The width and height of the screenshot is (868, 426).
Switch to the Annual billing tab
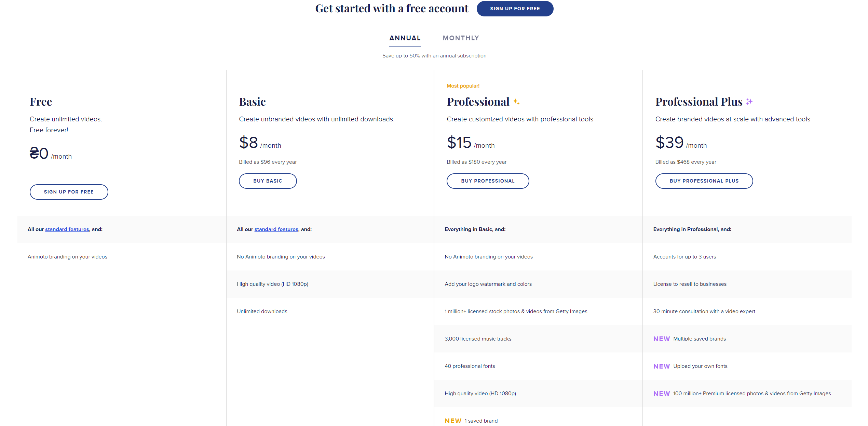(405, 38)
